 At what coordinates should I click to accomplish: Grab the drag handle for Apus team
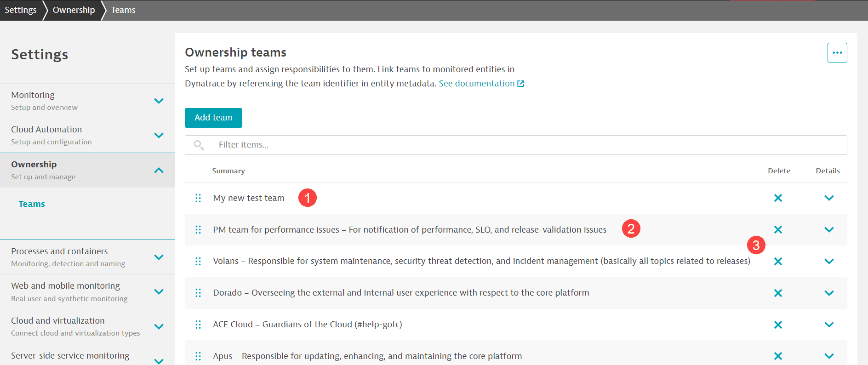pos(198,356)
